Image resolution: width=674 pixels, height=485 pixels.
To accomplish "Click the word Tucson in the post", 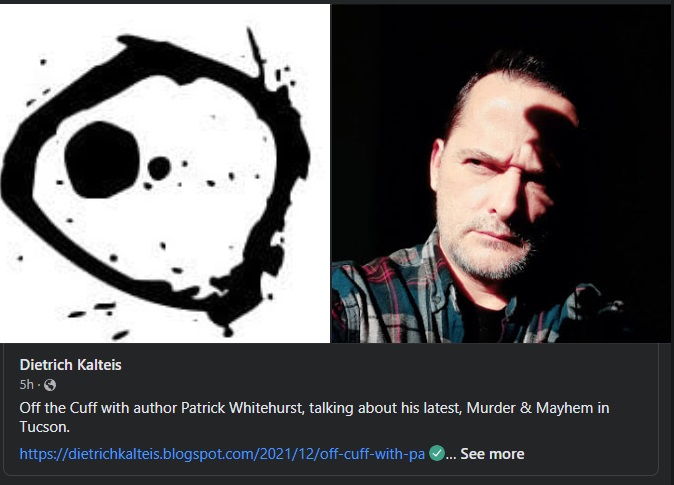I will pos(43,427).
